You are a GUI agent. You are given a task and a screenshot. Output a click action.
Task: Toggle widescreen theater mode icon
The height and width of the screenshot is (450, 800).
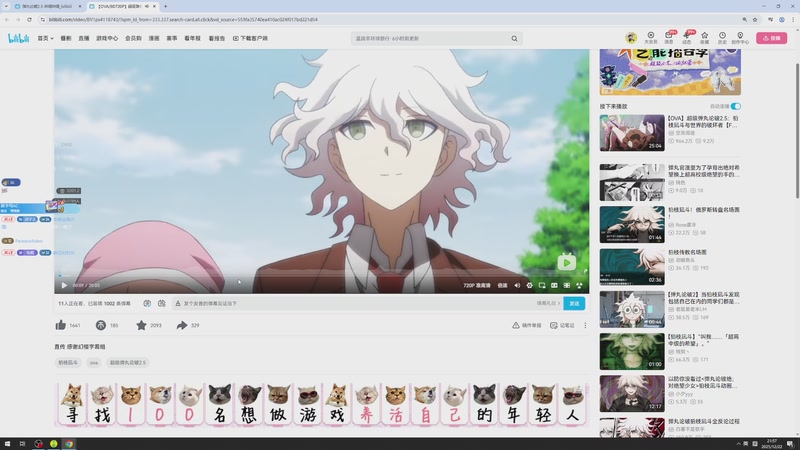click(x=554, y=285)
